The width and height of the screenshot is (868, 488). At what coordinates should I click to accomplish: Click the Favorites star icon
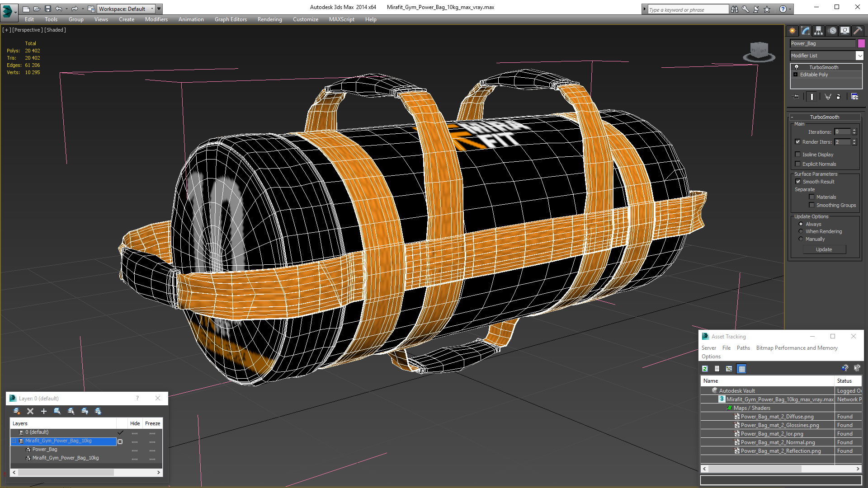pyautogui.click(x=767, y=9)
